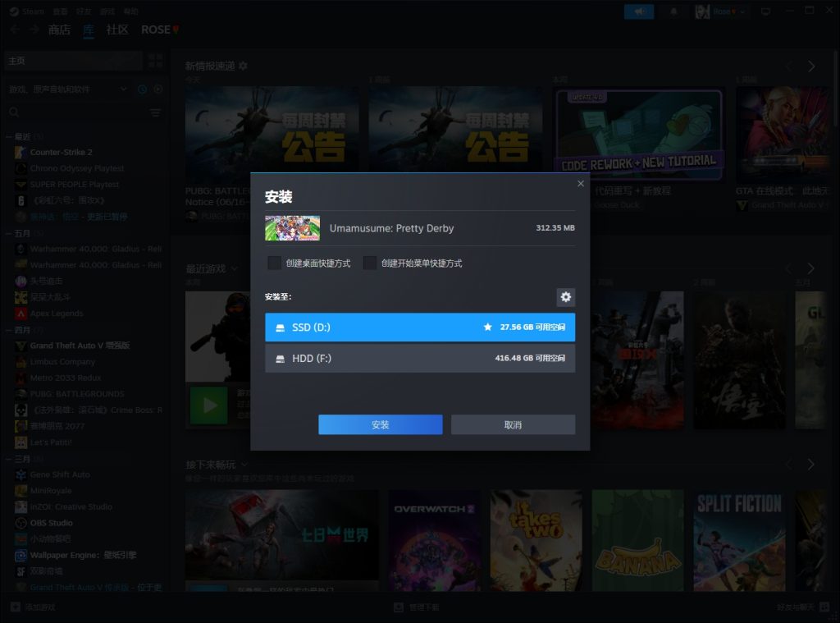
Task: Open the blue announcements megaphone button
Action: (x=639, y=11)
